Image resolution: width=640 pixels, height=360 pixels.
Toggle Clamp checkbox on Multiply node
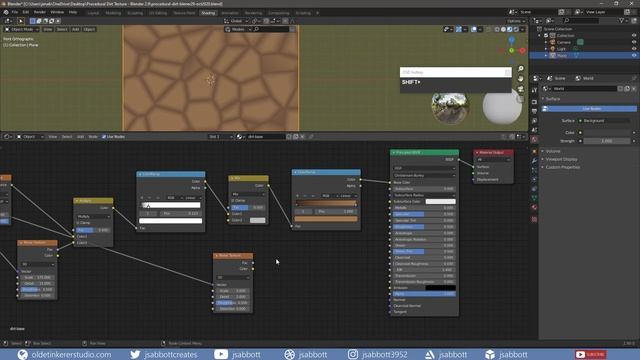(78, 223)
